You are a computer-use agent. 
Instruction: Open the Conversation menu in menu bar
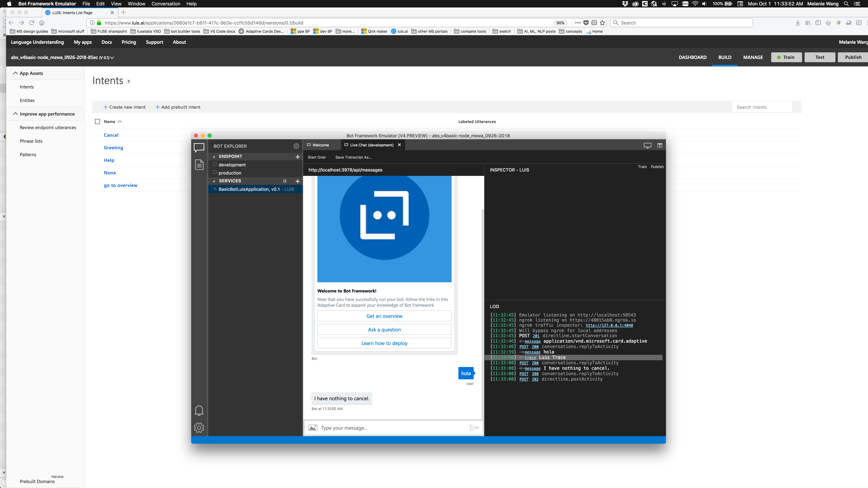[x=165, y=4]
